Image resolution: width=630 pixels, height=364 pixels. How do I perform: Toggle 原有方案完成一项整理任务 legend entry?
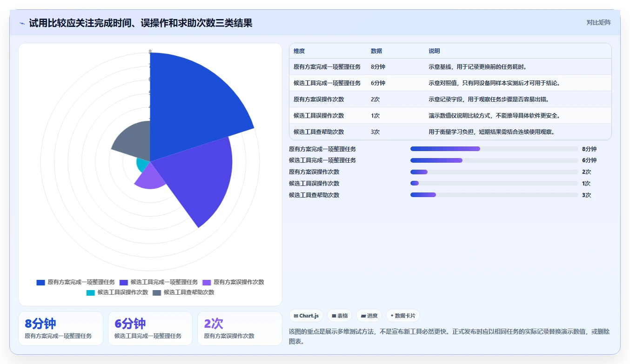(x=75, y=282)
